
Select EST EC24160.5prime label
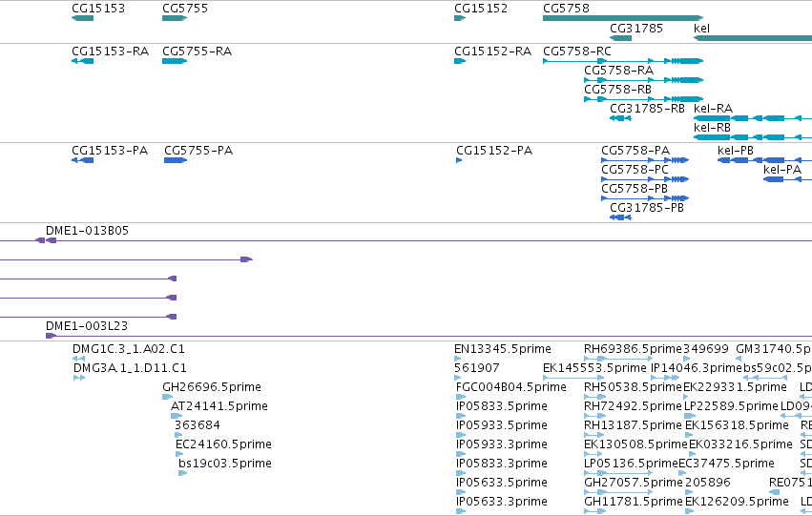pyautogui.click(x=223, y=444)
